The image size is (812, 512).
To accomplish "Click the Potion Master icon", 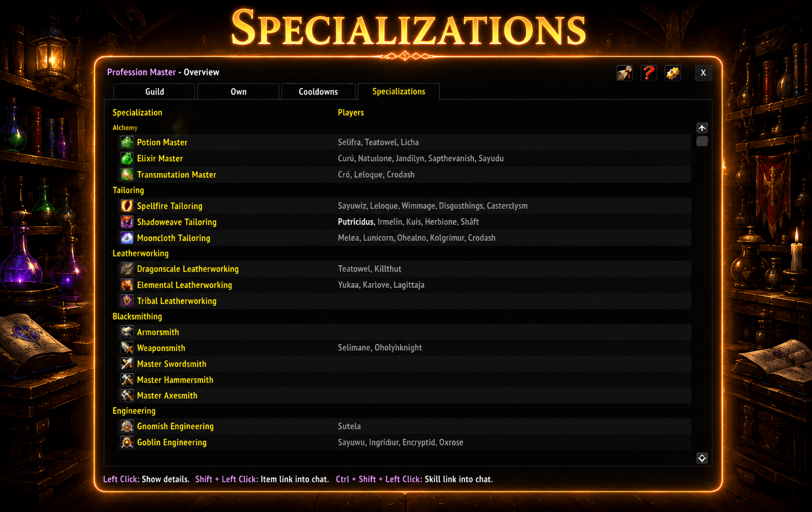I will [127, 142].
